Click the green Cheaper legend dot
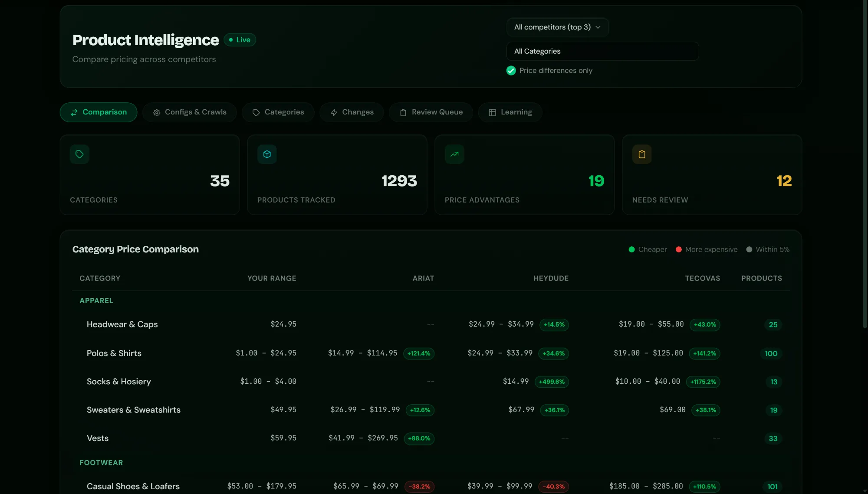This screenshot has height=494, width=868. (631, 249)
